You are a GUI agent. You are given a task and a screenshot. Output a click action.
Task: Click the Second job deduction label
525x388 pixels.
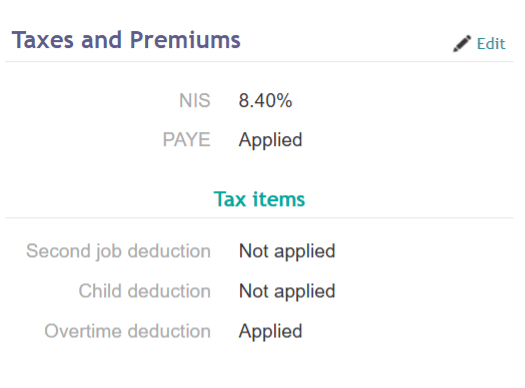[119, 251]
